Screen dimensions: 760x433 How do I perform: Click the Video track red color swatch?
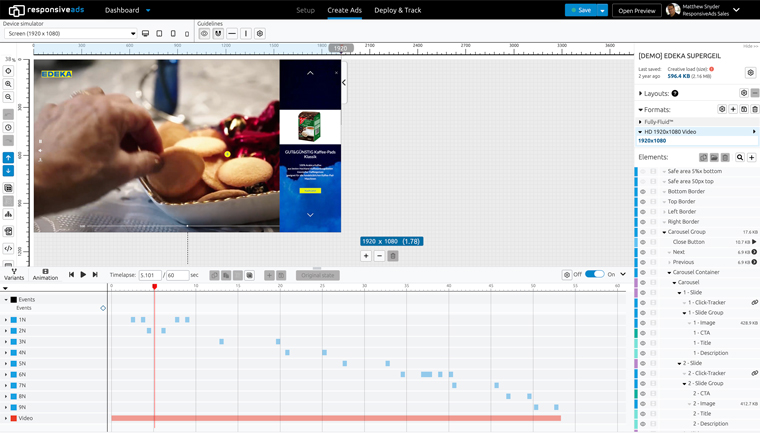[14, 418]
